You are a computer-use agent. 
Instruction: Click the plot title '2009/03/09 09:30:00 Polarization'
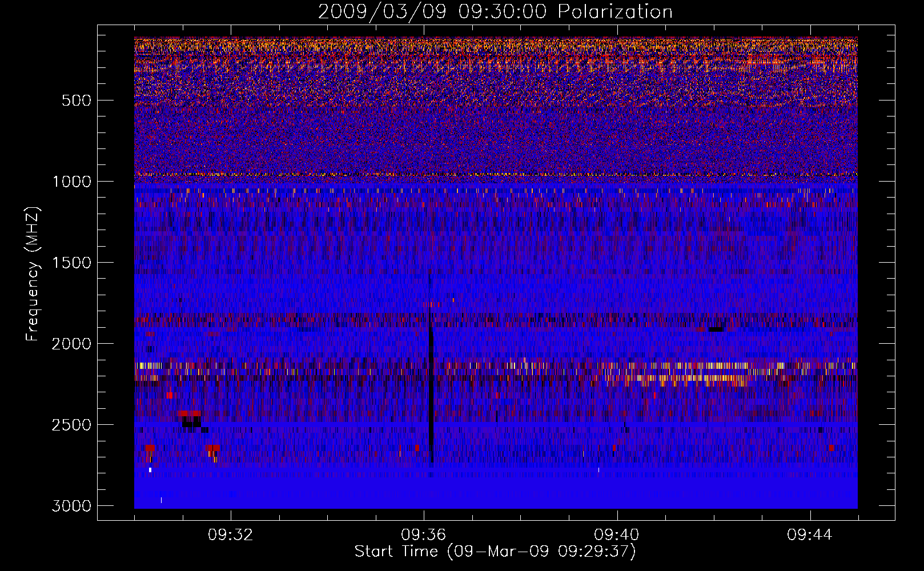tap(495, 11)
